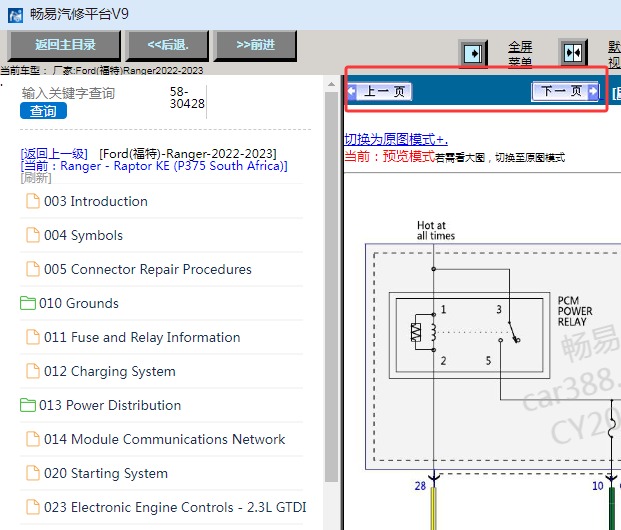Click the <<后退 back button

click(168, 45)
